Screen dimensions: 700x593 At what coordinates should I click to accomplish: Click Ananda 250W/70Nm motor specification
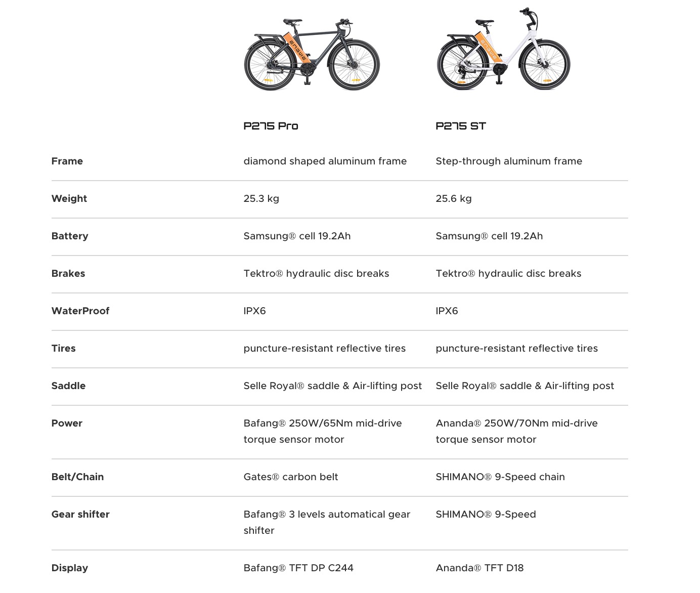[x=516, y=431]
